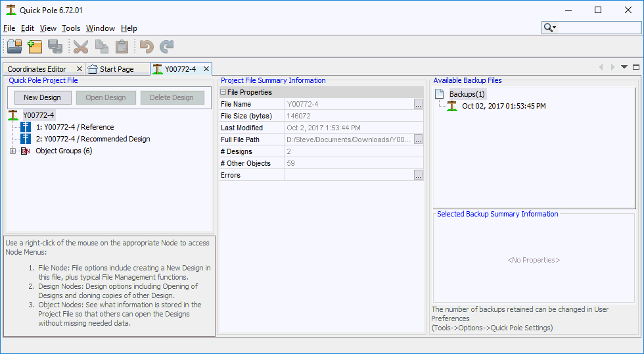This screenshot has height=354, width=644.
Task: Click the # Designs value 2
Action: (288, 151)
